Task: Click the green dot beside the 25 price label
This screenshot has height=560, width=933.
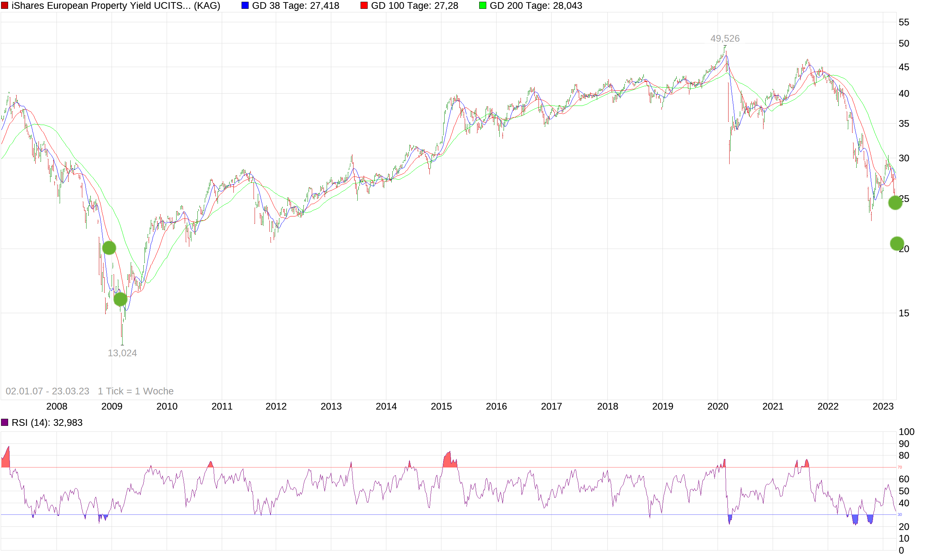Action: tap(895, 203)
